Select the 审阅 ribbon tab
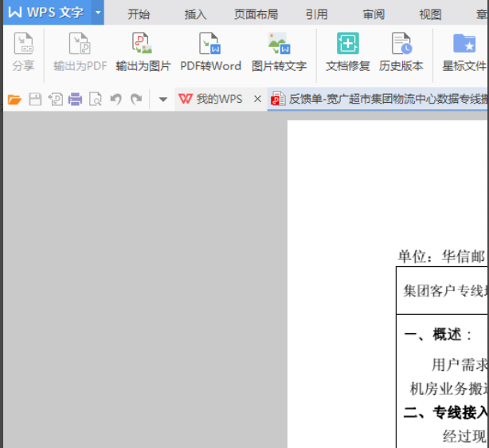The image size is (489, 448). (374, 14)
